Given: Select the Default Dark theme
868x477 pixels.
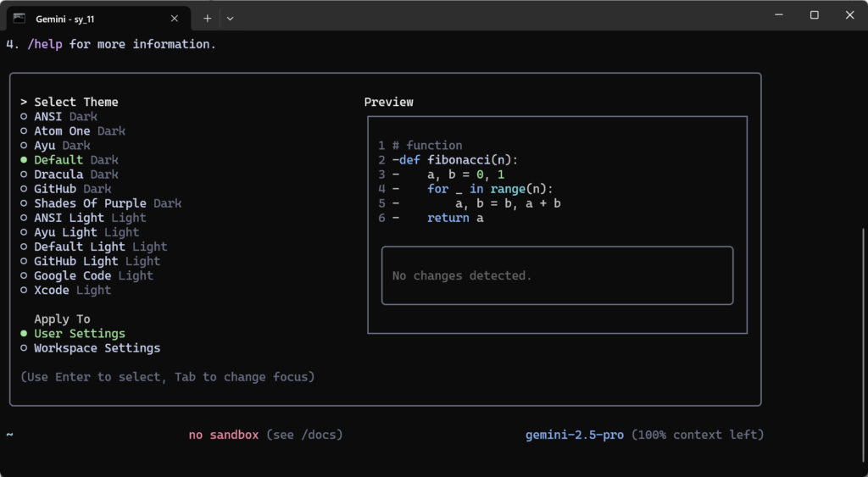Looking at the screenshot, I should tap(75, 160).
